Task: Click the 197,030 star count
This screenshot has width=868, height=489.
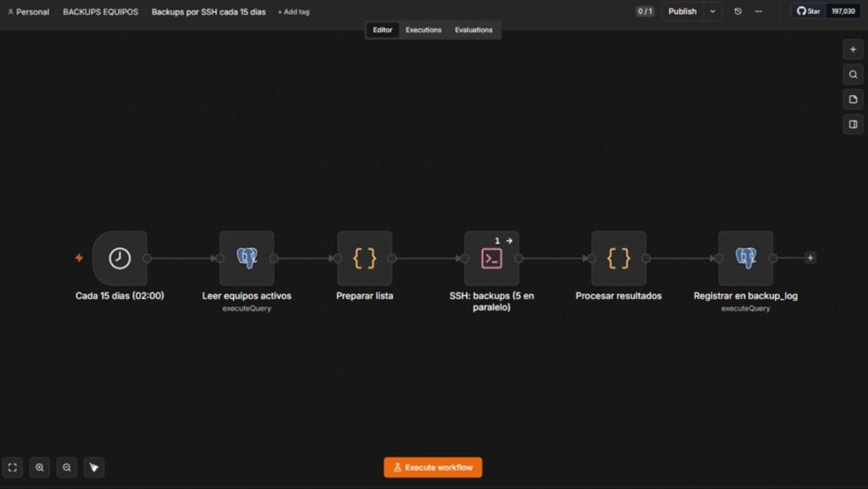Action: 843,12
